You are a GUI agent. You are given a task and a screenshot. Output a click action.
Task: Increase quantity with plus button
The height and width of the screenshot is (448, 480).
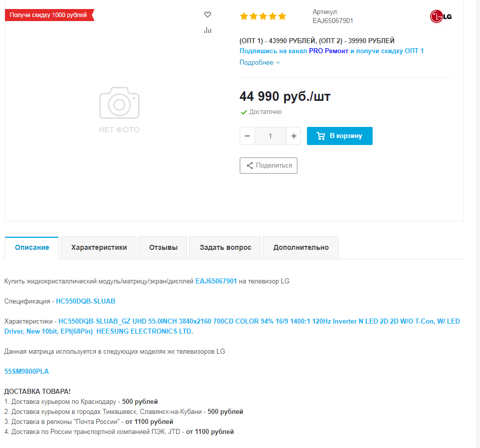coord(294,136)
